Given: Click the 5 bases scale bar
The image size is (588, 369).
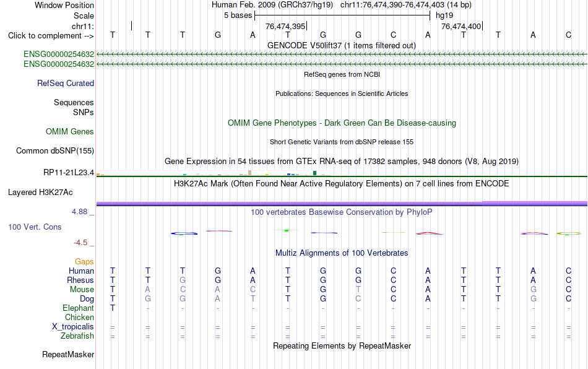Looking at the screenshot, I should click(342, 15).
